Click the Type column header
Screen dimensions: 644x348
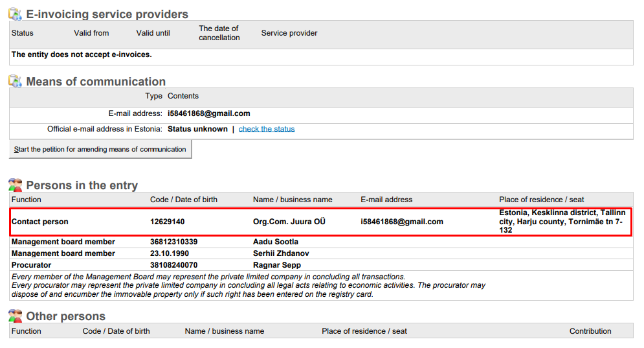pos(153,96)
